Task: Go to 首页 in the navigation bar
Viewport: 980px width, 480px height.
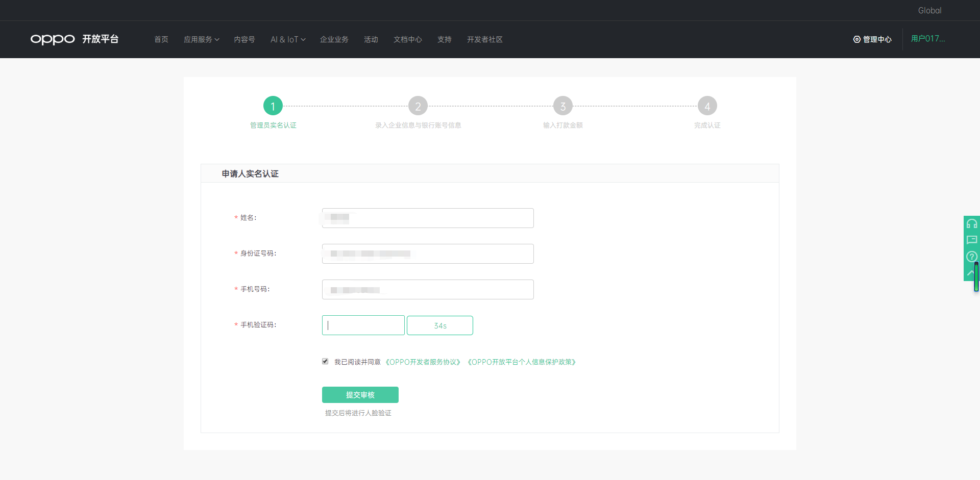Action: point(161,39)
